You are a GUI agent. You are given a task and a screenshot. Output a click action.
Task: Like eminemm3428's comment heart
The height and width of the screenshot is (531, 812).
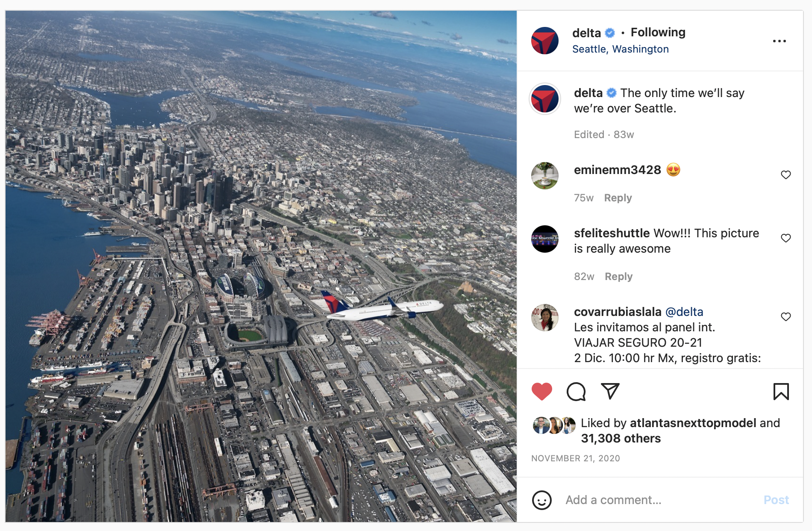pyautogui.click(x=786, y=175)
